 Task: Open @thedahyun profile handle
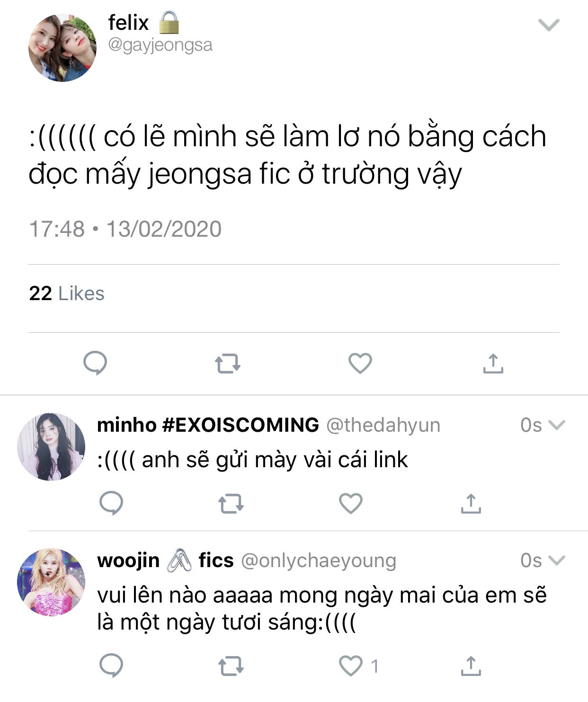[x=383, y=425]
